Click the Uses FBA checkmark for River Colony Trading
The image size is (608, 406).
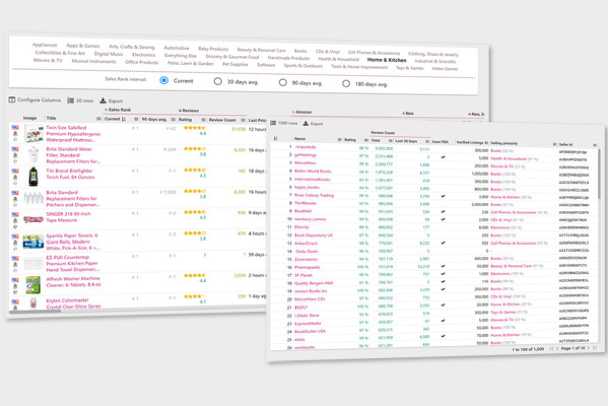pos(443,196)
